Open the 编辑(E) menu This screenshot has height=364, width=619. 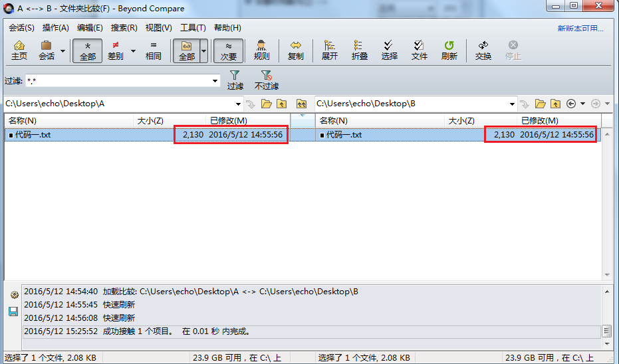coord(90,28)
